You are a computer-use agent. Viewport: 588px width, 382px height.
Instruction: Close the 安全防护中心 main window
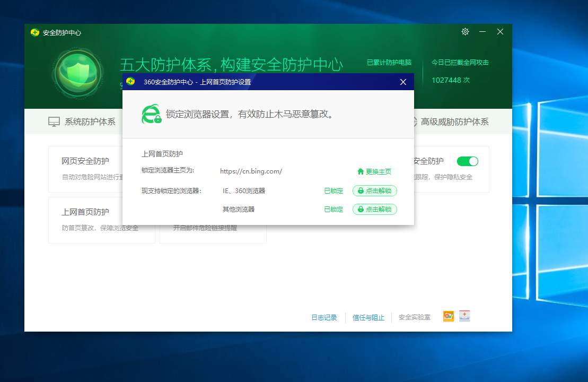(500, 32)
